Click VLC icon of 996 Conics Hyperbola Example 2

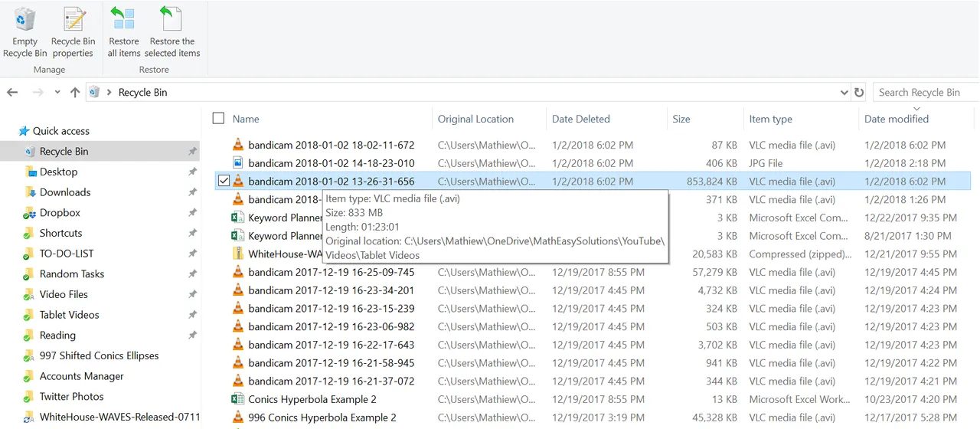point(237,418)
